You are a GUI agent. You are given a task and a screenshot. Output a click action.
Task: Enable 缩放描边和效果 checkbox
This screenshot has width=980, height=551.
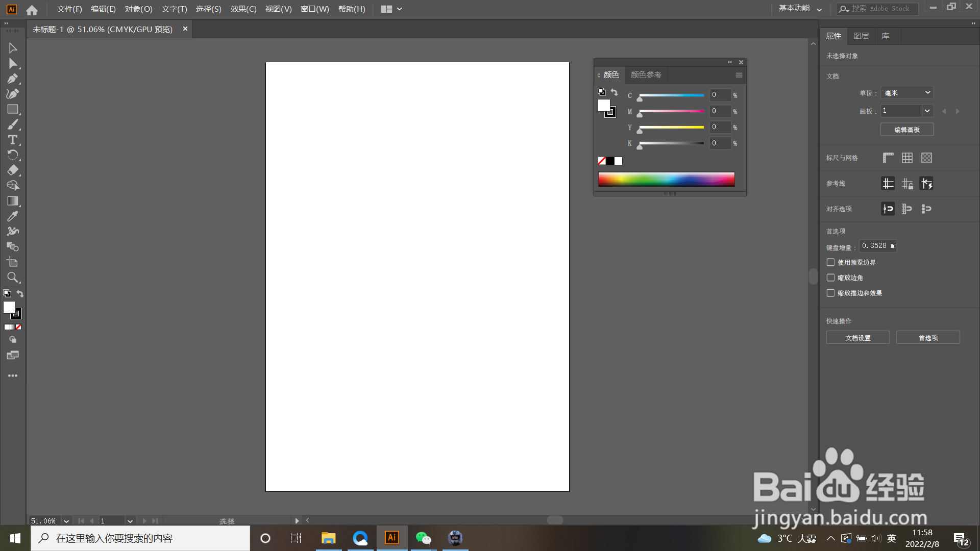pos(830,293)
